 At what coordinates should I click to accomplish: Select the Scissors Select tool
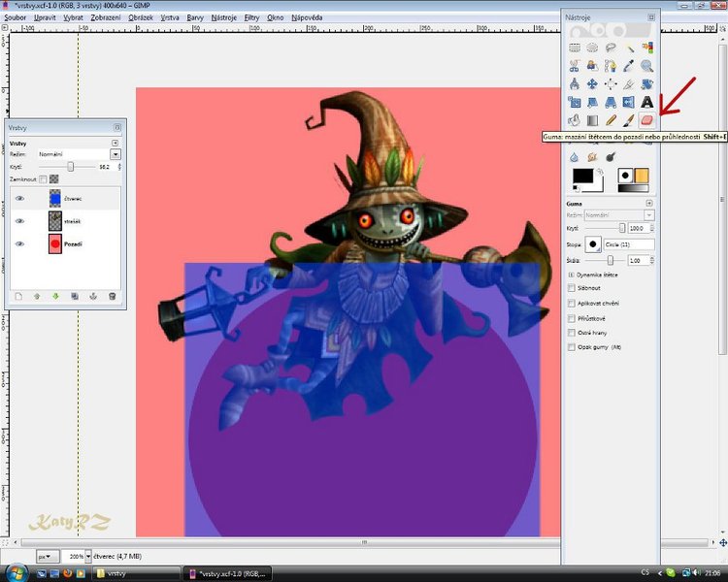(575, 66)
